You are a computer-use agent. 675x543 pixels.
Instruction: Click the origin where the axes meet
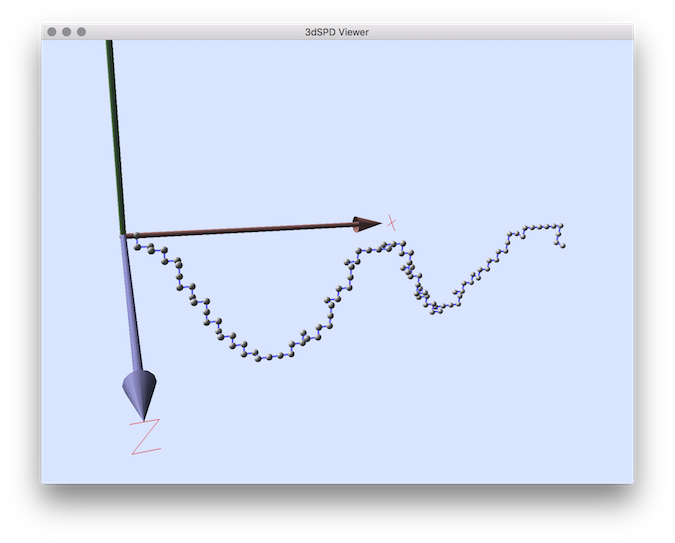tap(124, 235)
